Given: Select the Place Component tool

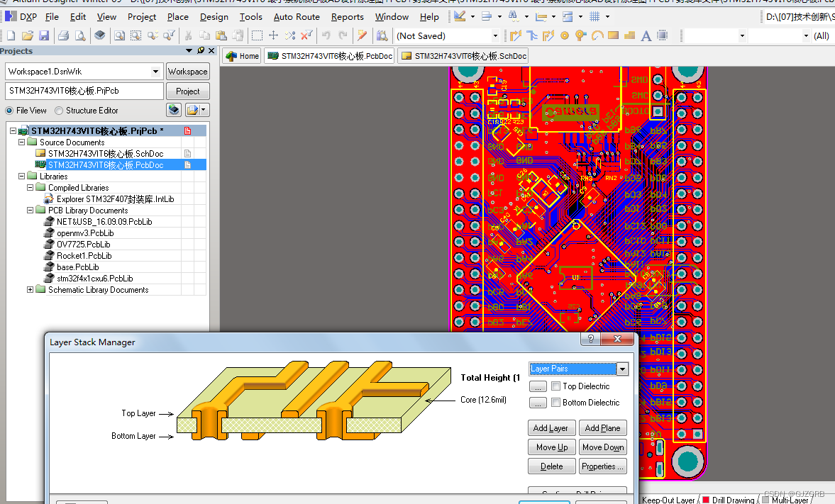Looking at the screenshot, I should click(663, 35).
